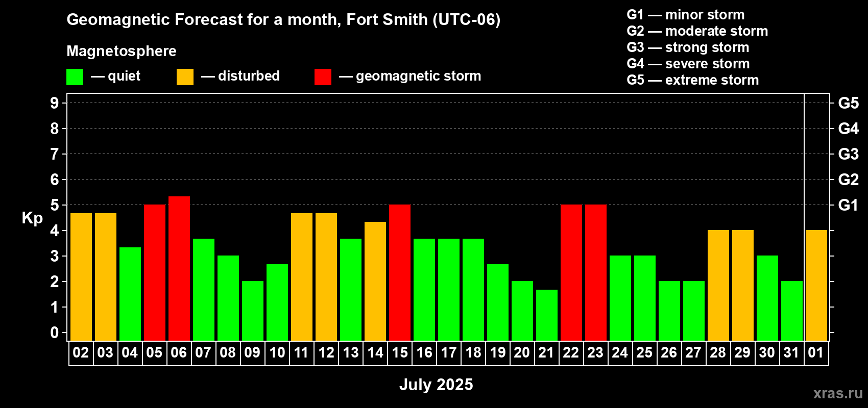Click the orange bar for day 02
The image size is (868, 408).
[x=81, y=277]
